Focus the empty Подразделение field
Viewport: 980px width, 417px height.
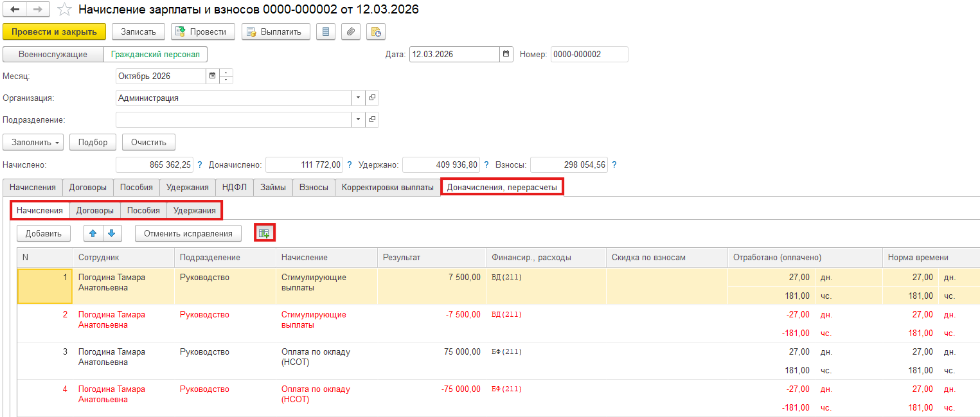(x=233, y=120)
